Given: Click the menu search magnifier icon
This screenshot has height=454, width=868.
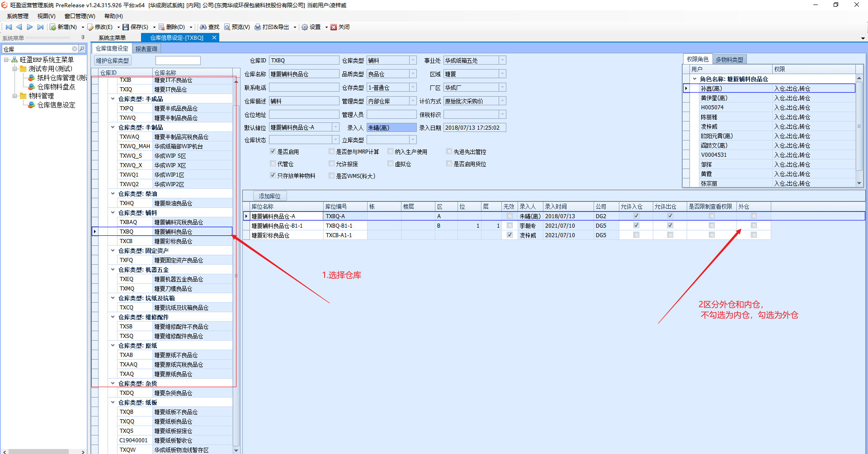Looking at the screenshot, I should point(82,49).
